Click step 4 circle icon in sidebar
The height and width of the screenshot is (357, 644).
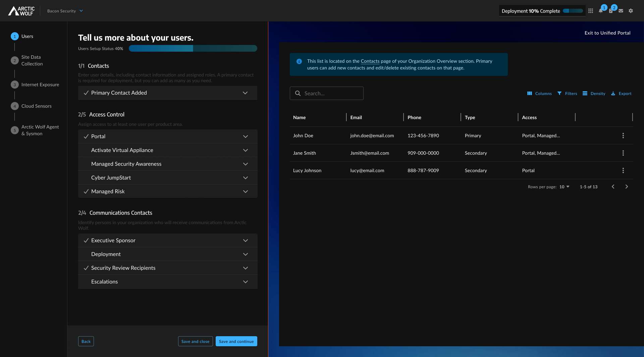point(15,106)
